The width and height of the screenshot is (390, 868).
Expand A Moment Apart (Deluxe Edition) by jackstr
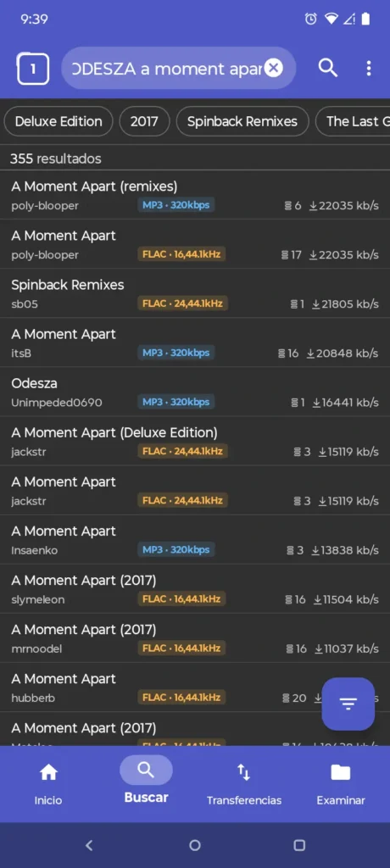tap(195, 441)
